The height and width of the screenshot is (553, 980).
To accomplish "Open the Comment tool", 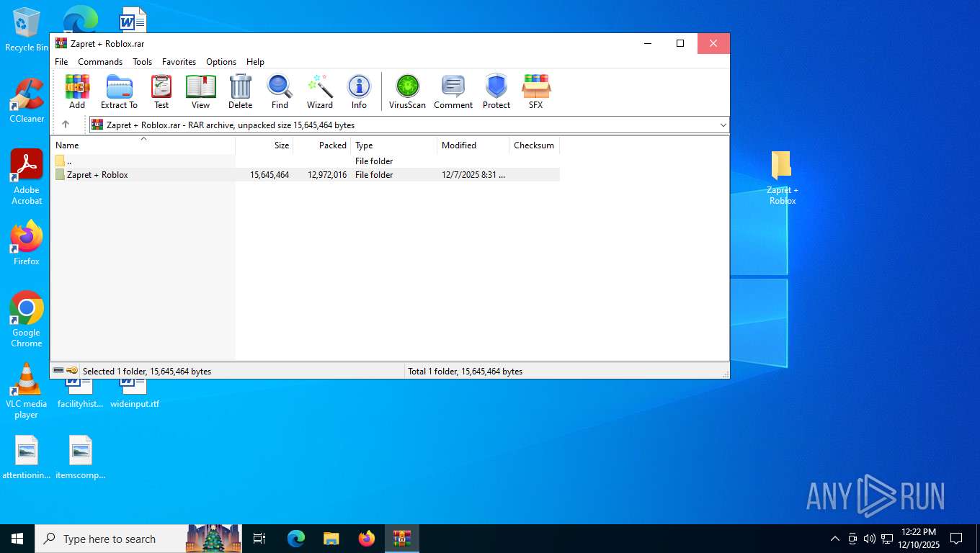I will point(453,91).
